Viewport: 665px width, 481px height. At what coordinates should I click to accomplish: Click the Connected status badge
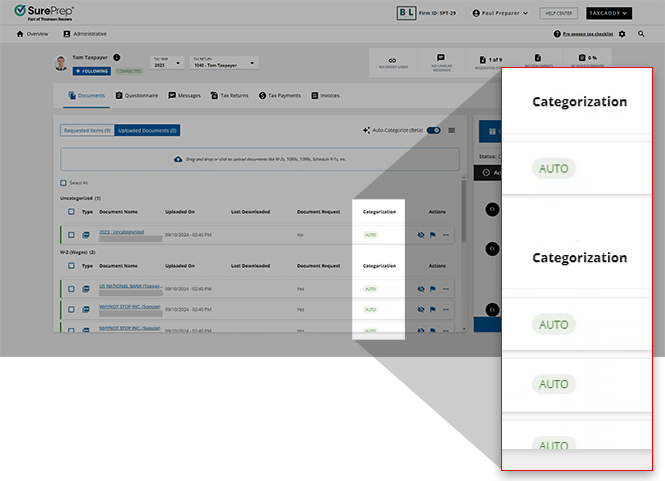tap(129, 71)
